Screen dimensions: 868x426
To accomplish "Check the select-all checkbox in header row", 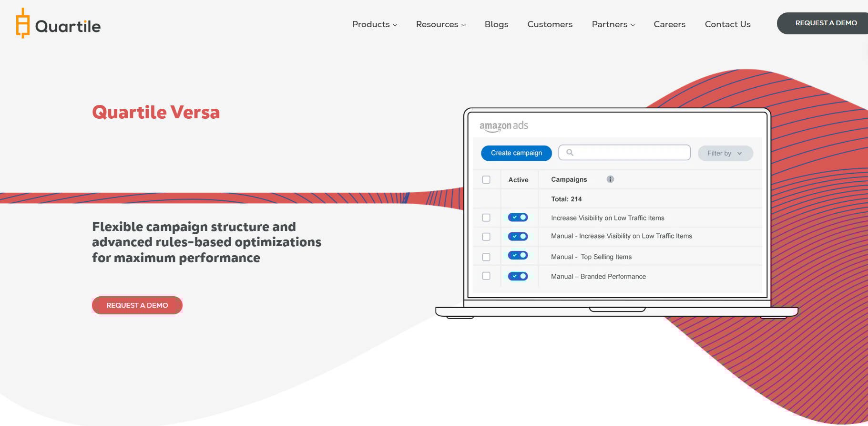I will [486, 180].
